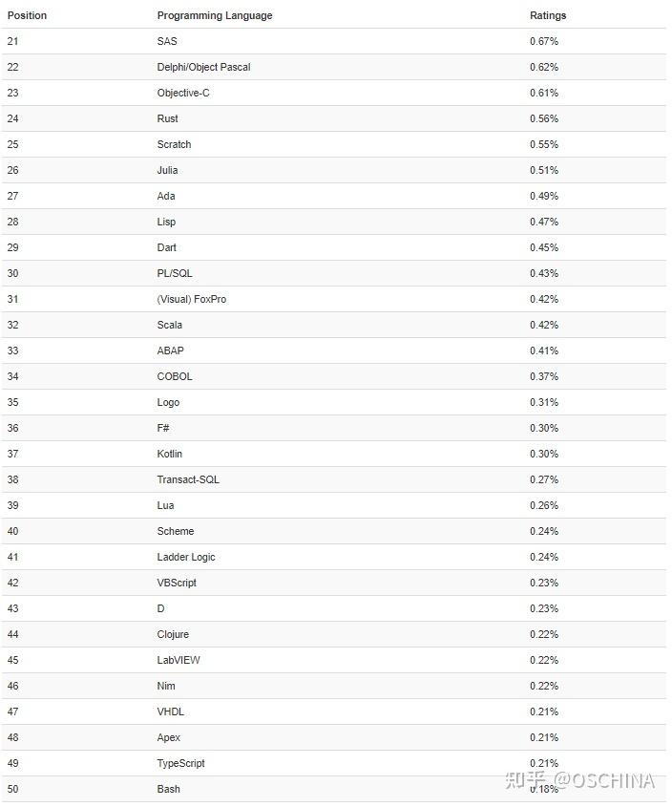
Task: Select the COBOL row name
Action: point(175,376)
